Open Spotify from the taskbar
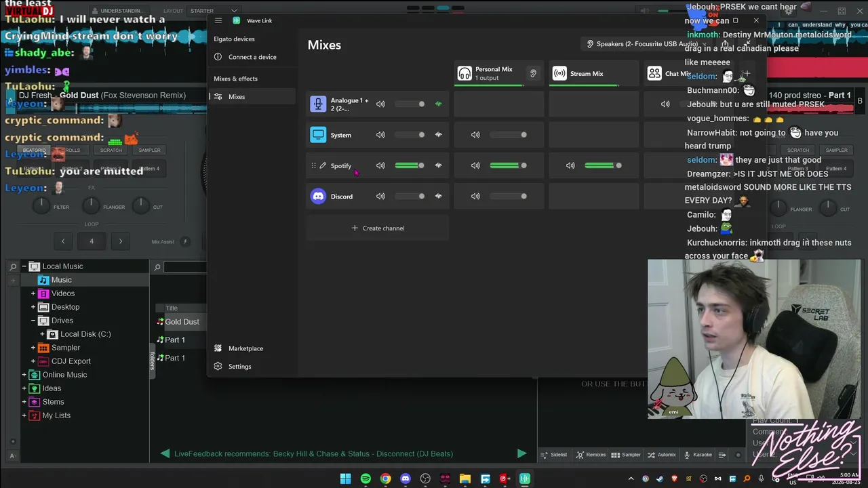Viewport: 868px width, 488px height. click(x=366, y=479)
